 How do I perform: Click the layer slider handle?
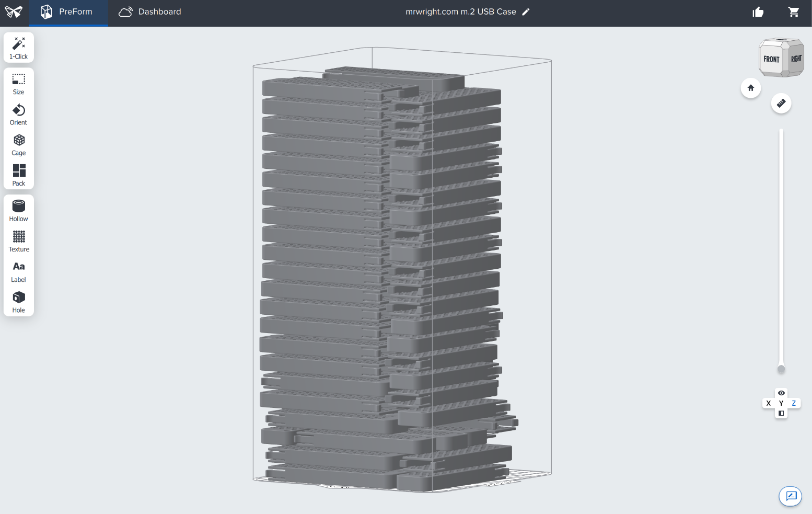(781, 369)
